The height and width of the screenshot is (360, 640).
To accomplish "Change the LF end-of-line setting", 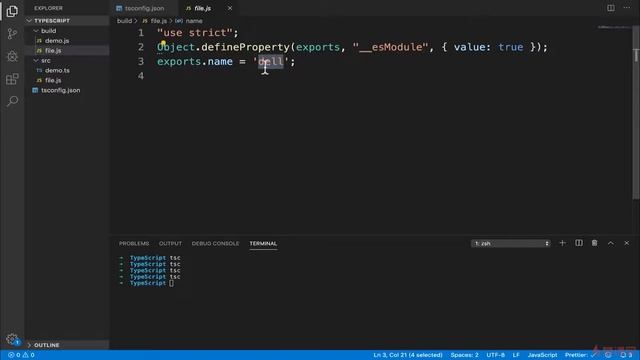I will 516,355.
